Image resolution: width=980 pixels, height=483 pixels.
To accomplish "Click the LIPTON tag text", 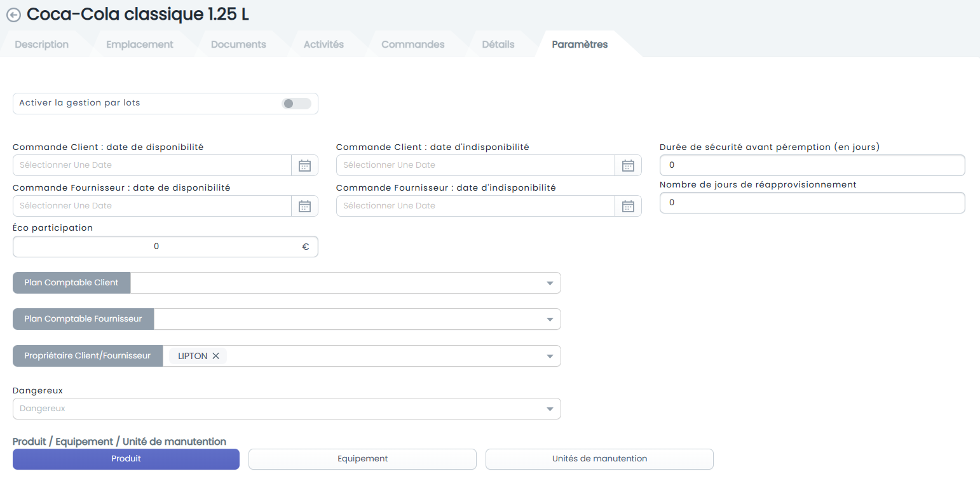I will click(x=193, y=356).
